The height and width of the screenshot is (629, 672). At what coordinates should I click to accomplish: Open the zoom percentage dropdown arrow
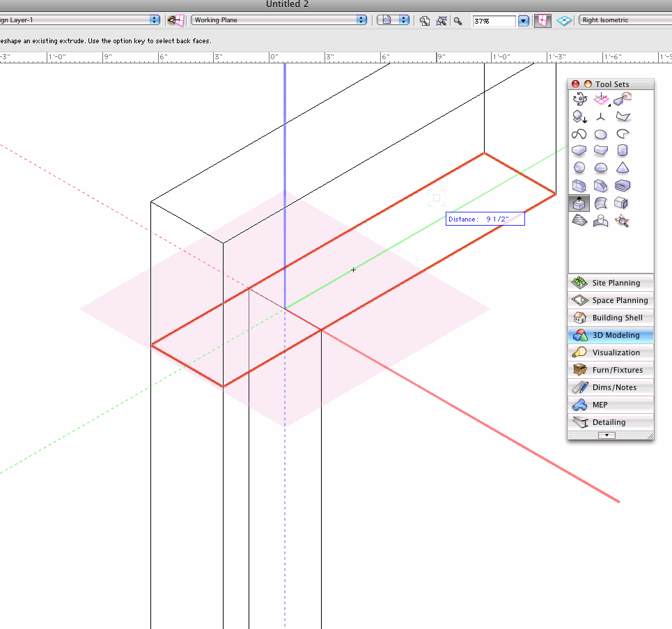(x=523, y=21)
